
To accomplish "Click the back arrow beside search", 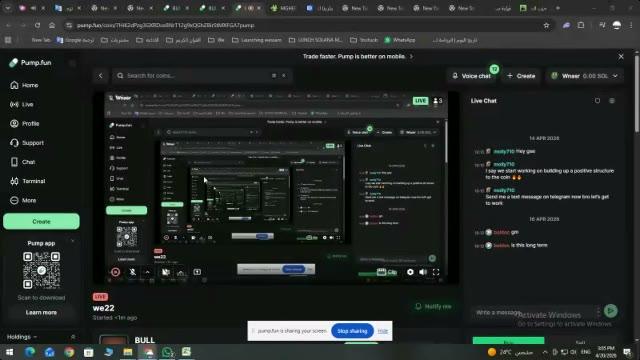I will pos(100,76).
